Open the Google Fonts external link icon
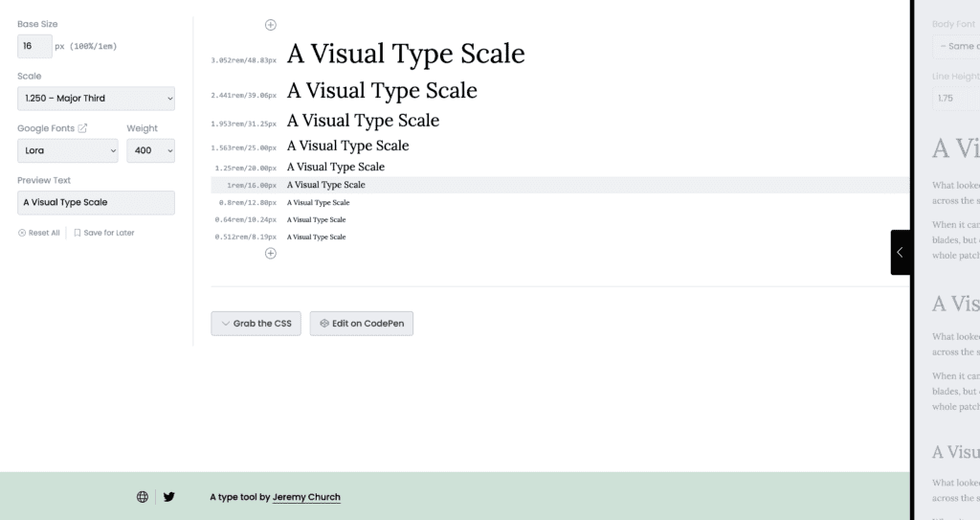This screenshot has width=980, height=520. point(82,128)
